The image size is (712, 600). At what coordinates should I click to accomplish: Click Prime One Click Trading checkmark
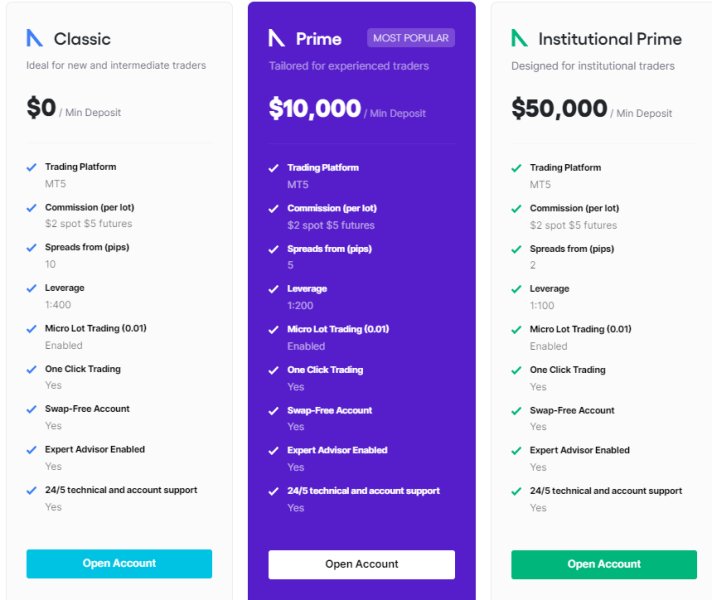point(274,370)
